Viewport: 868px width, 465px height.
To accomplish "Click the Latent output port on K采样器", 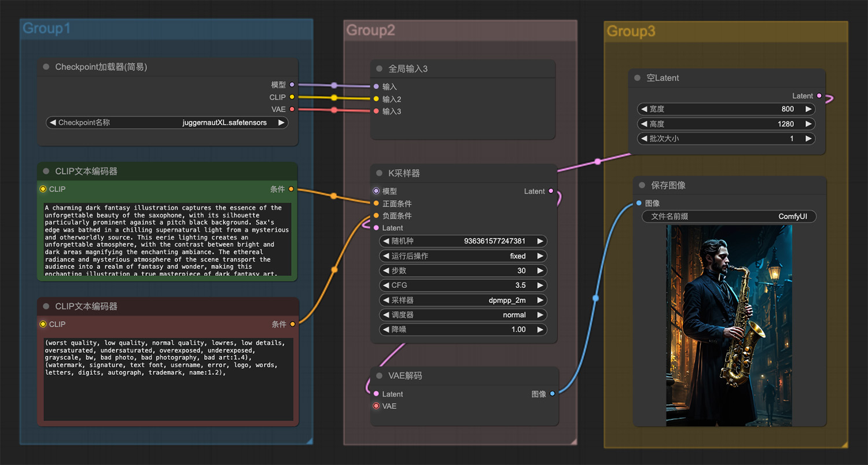I will 550,191.
